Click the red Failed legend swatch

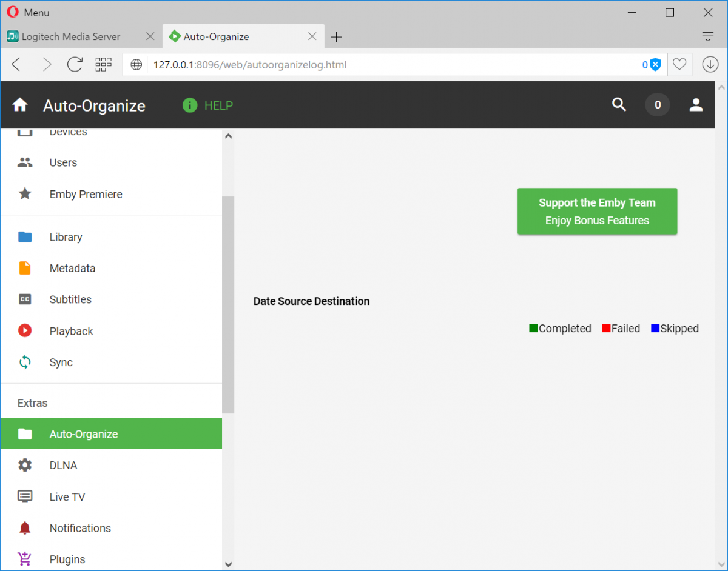coord(606,328)
